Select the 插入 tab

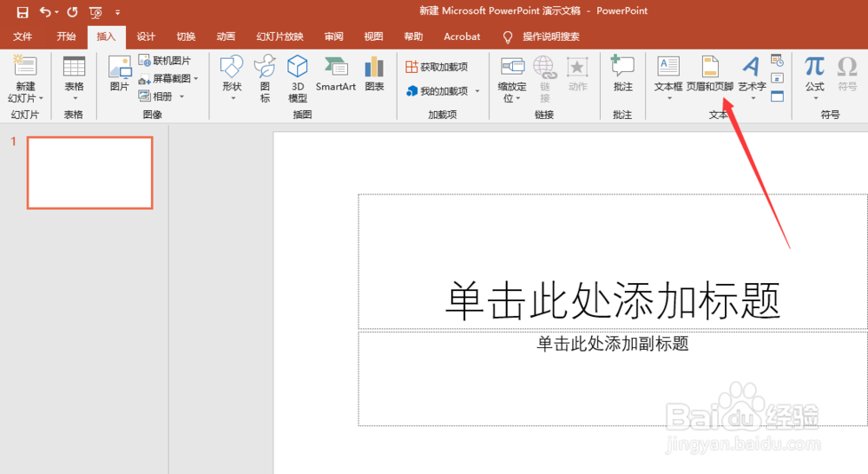click(x=106, y=36)
